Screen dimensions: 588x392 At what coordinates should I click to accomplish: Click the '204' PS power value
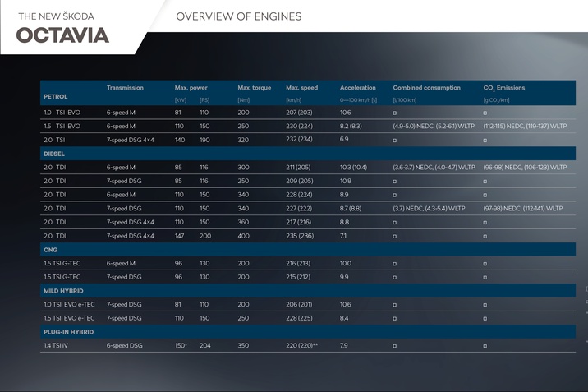click(205, 345)
